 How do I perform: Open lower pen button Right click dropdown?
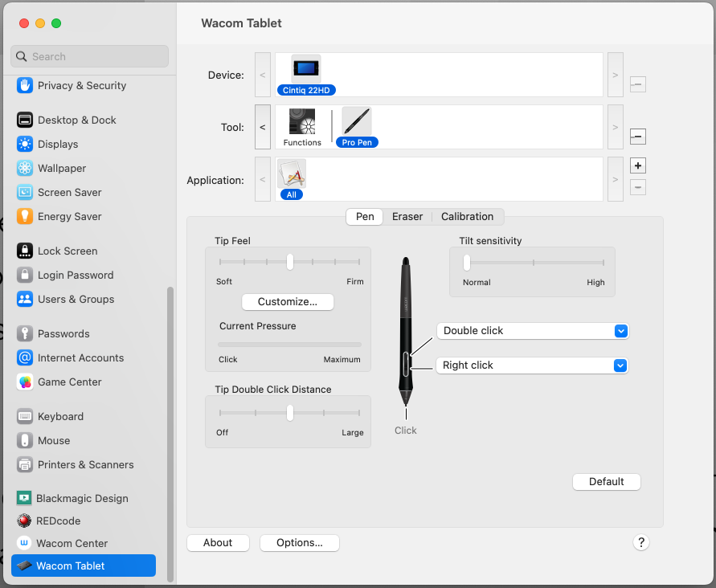[x=532, y=365]
